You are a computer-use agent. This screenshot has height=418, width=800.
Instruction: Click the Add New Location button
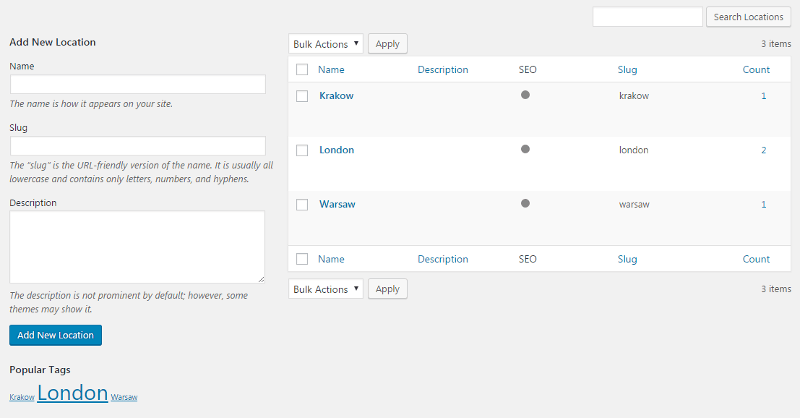[55, 335]
